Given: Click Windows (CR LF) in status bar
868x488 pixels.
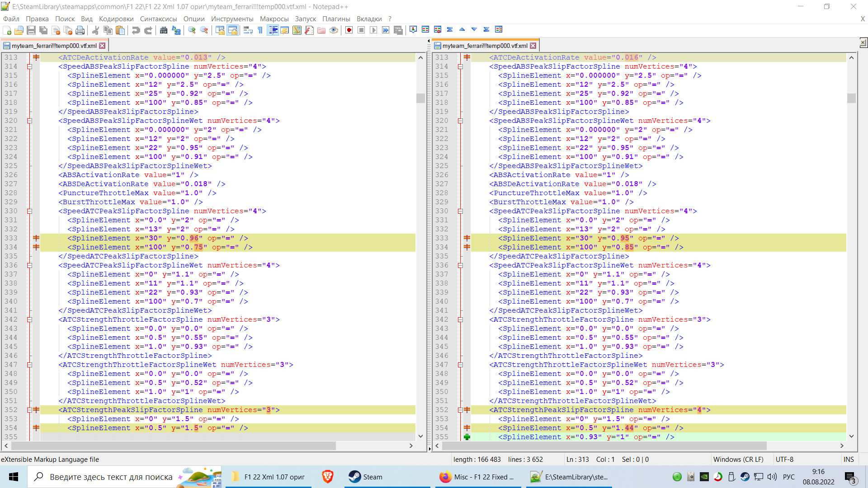Looking at the screenshot, I should click(738, 459).
